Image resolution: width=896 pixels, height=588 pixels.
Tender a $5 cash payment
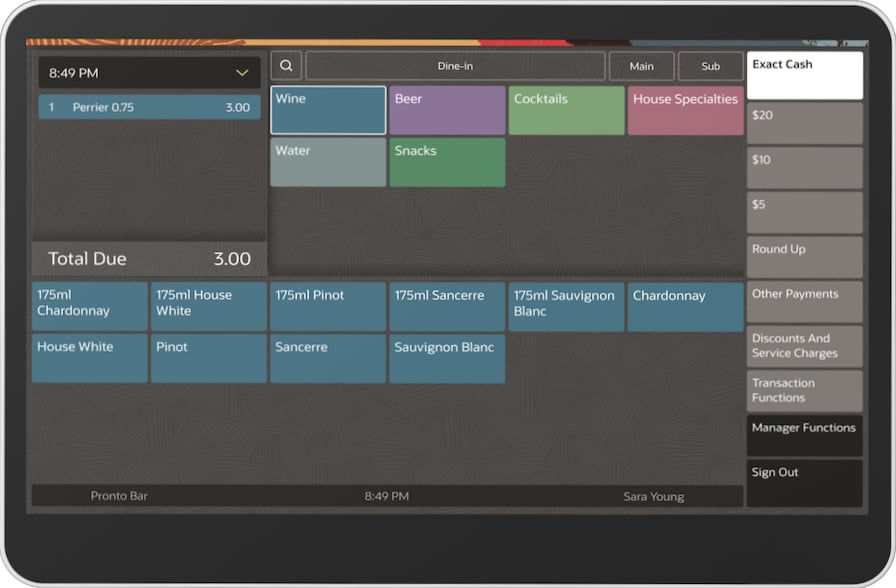[x=805, y=213]
